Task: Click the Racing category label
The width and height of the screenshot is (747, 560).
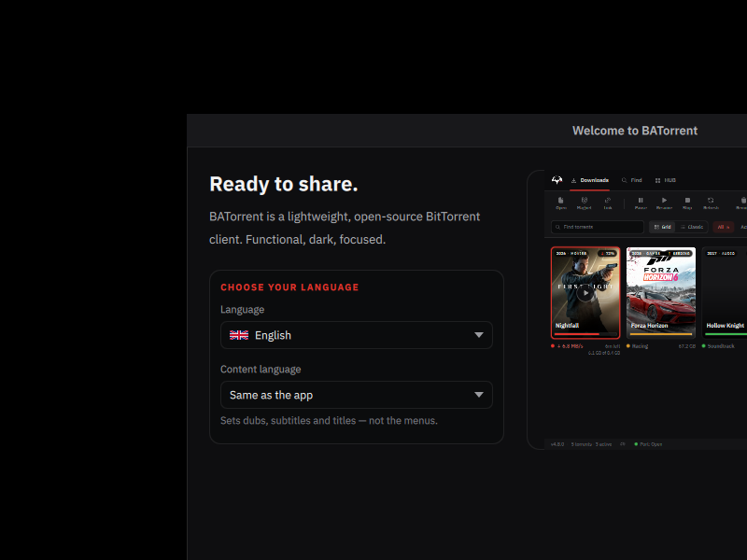Action: point(640,346)
